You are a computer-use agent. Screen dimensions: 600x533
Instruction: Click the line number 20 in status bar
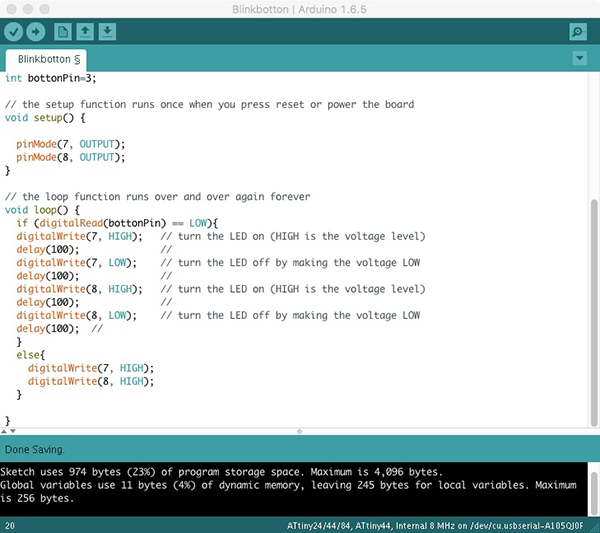coord(10,526)
